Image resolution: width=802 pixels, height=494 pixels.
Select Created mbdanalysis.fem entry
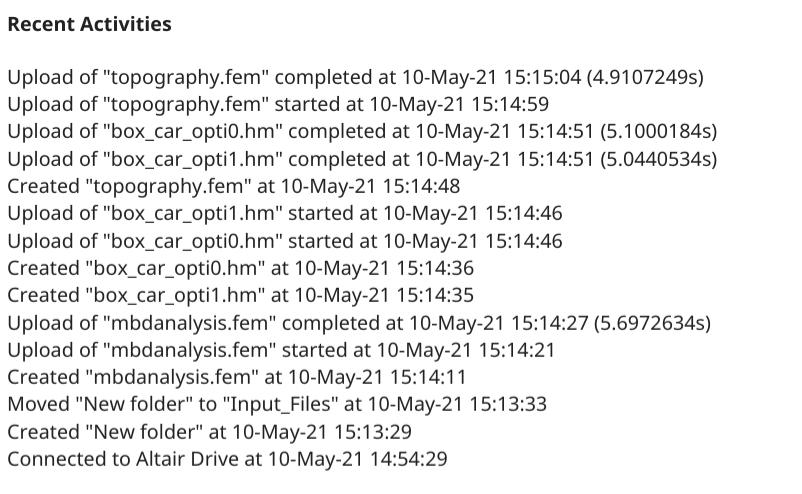236,377
